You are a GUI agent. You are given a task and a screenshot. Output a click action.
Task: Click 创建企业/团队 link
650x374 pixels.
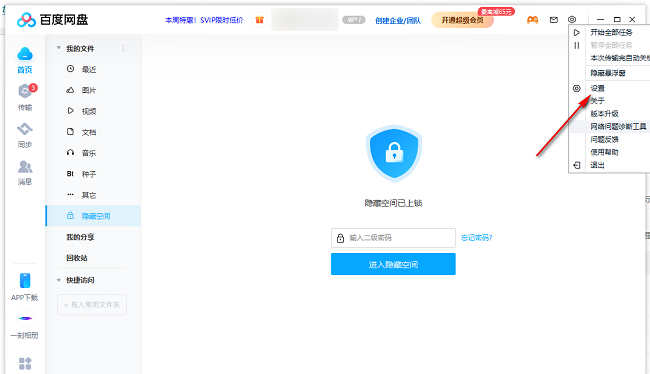pos(398,20)
